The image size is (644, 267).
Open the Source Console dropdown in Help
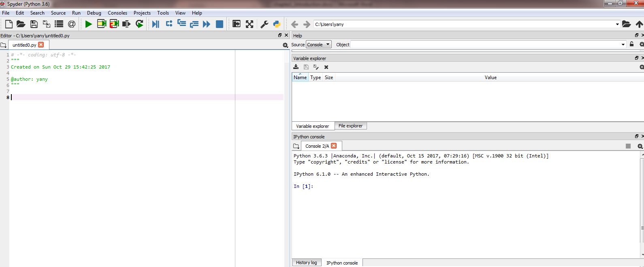click(x=318, y=45)
